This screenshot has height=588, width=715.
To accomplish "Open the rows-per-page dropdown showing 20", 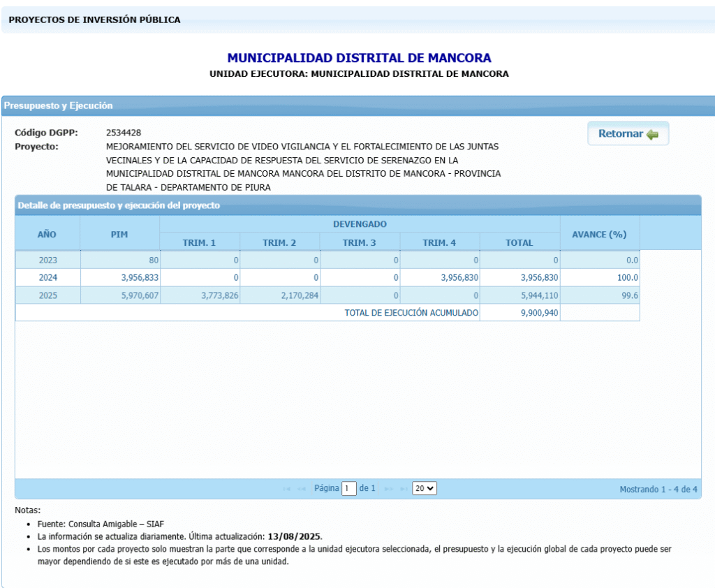I will (424, 489).
